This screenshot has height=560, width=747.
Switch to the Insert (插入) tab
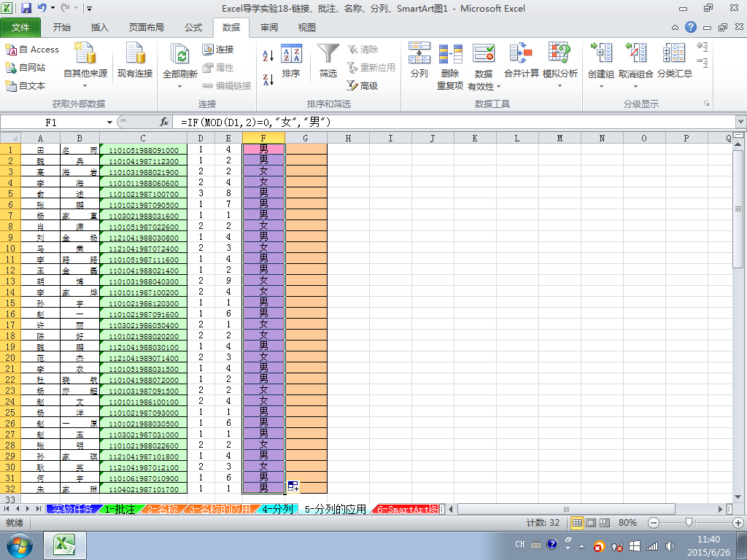[99, 28]
